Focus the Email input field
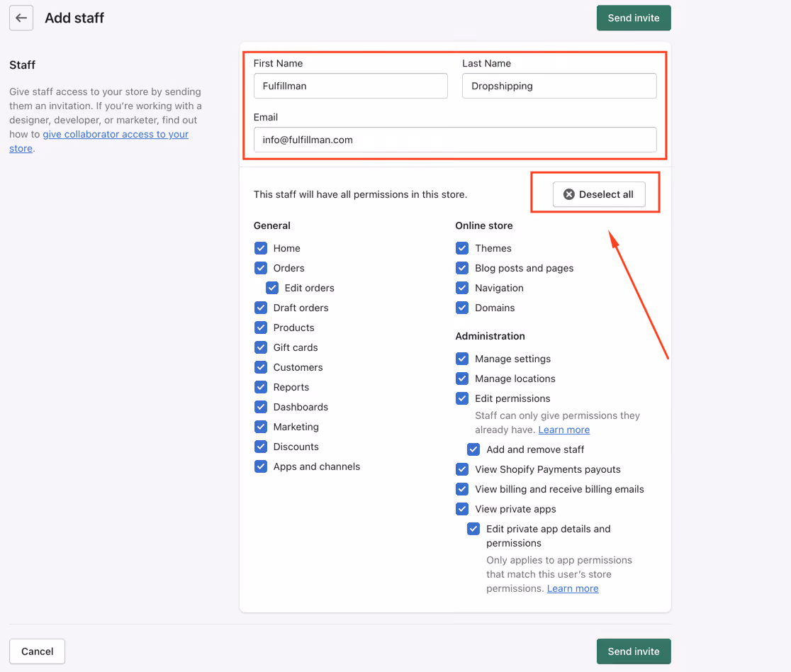Image resolution: width=791 pixels, height=672 pixels. click(x=455, y=140)
